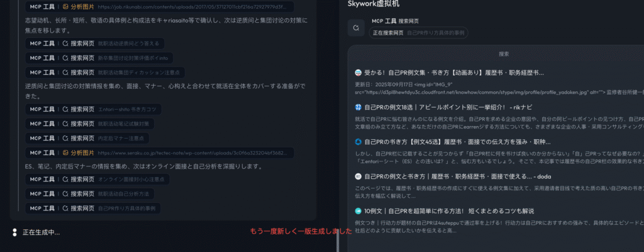Click the favicon of 自己PRの書き方【例文45选】 result
Image resolution: width=644 pixels, height=252 pixels.
[358, 142]
